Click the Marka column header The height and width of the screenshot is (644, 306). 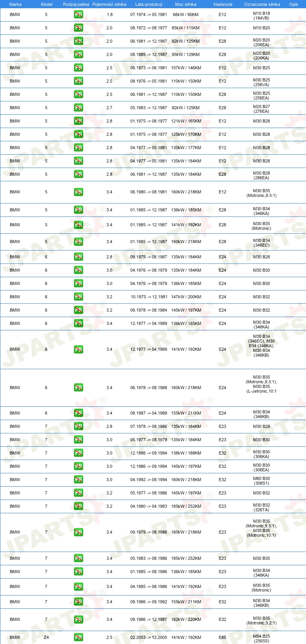[x=15, y=4]
